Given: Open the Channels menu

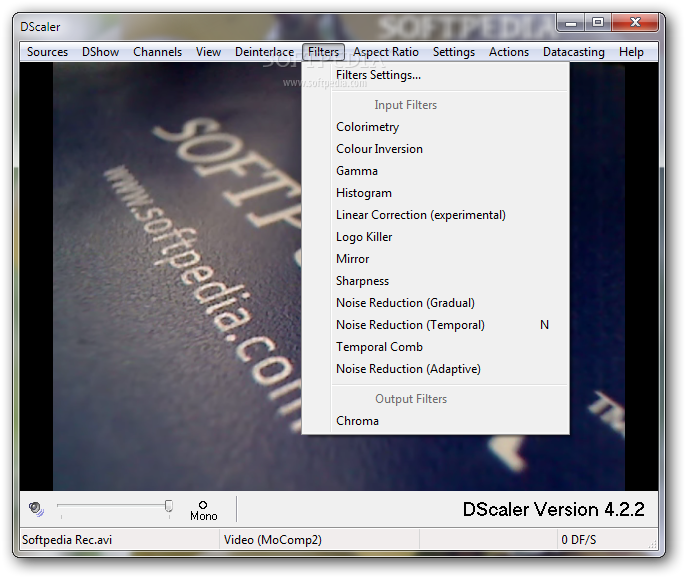Looking at the screenshot, I should 158,52.
